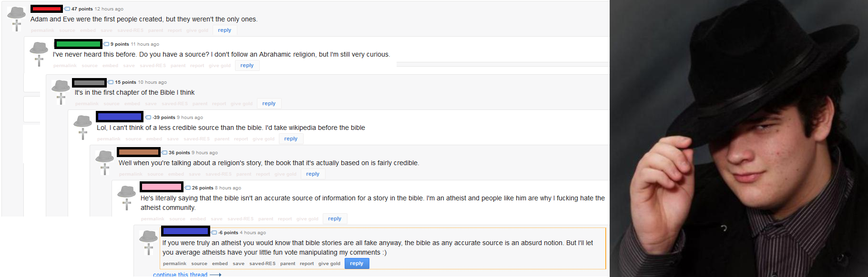This screenshot has width=868, height=277.
Task: Click the user tag icon before '9 points'
Action: coord(106,44)
